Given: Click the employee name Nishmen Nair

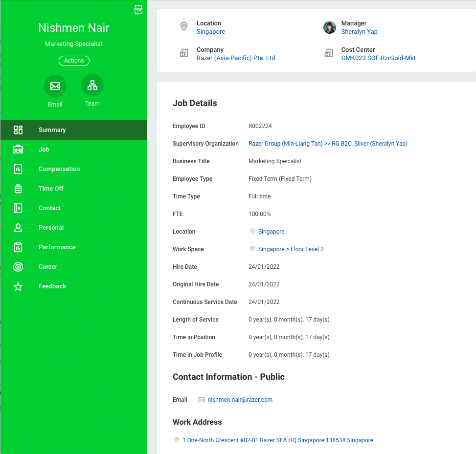Looking at the screenshot, I should pyautogui.click(x=74, y=28).
